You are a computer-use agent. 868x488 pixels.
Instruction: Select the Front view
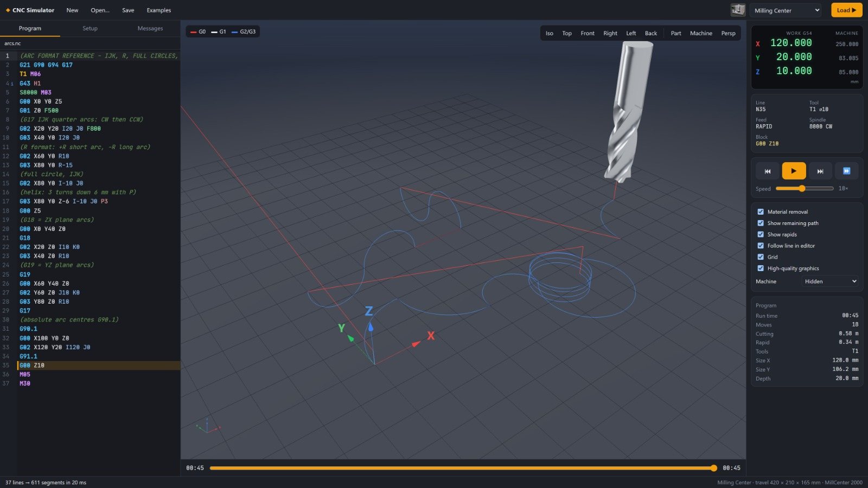[588, 33]
